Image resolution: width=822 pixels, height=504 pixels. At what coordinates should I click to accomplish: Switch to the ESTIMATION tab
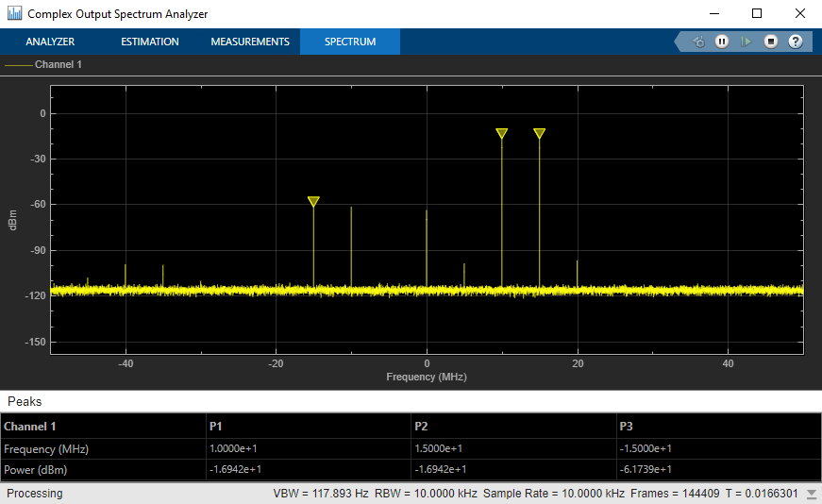[150, 42]
